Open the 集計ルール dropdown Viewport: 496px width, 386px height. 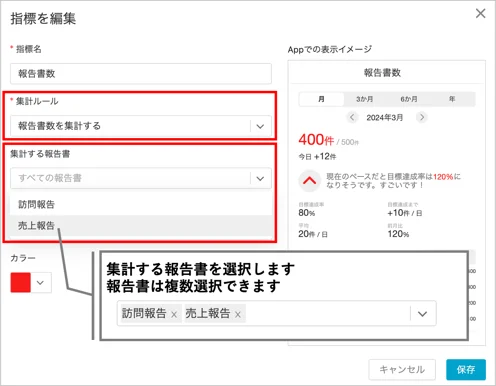pyautogui.click(x=141, y=126)
